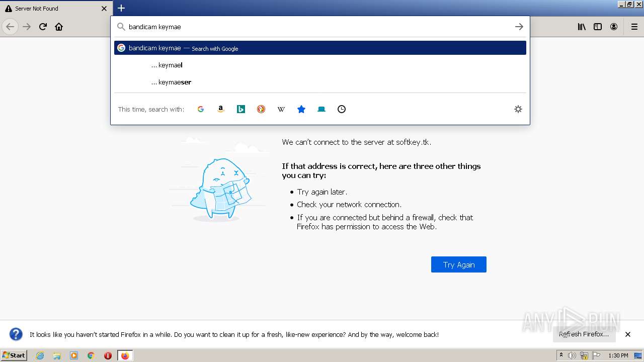The width and height of the screenshot is (644, 362).
Task: Pick the keymael search suggestion
Action: tap(320, 65)
